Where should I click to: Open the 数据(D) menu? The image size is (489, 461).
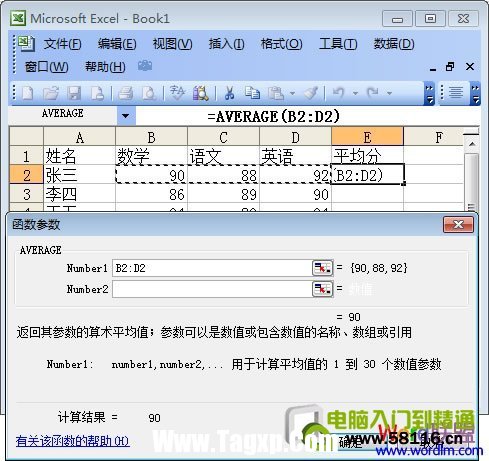(394, 44)
